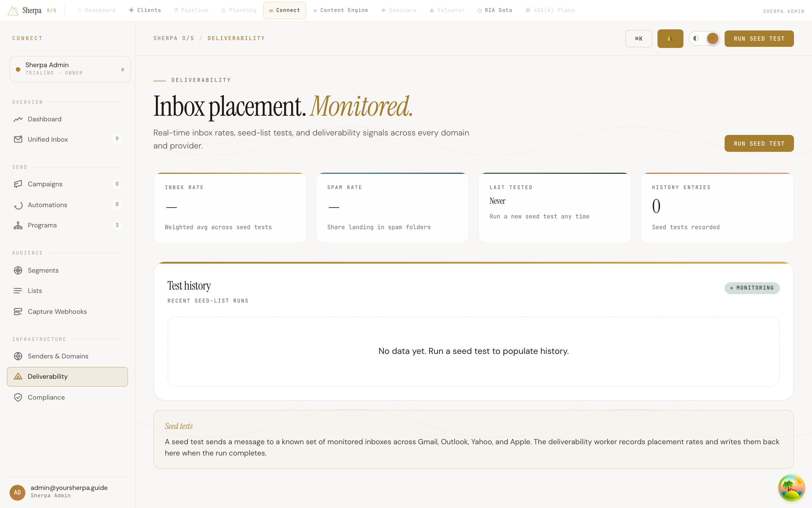Viewport: 812px width, 508px height.
Task: Open the Seminars tab
Action: pyautogui.click(x=399, y=10)
